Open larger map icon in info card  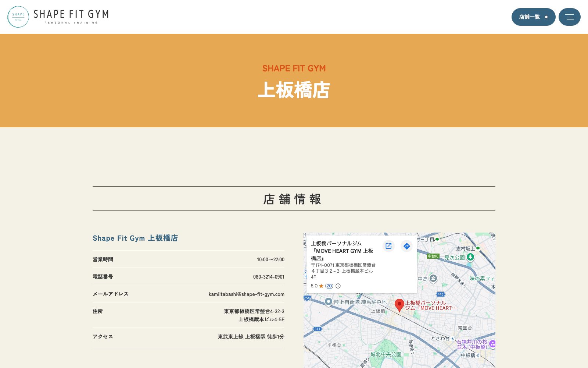click(x=388, y=246)
